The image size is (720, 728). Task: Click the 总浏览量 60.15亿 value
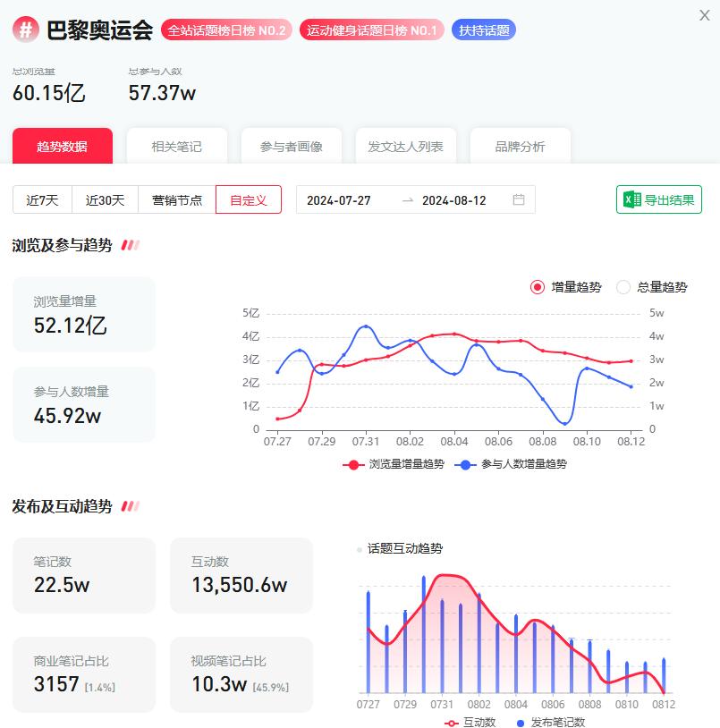(48, 93)
